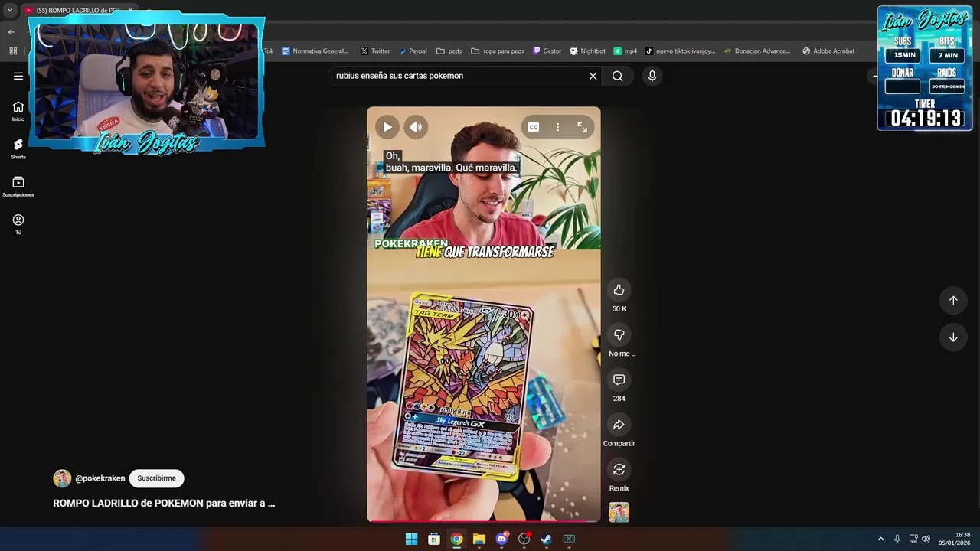Viewport: 980px width, 551px height.
Task: Remix this Short
Action: click(619, 469)
